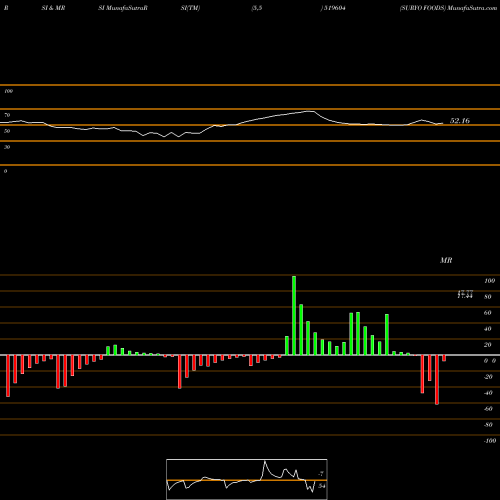Click the RSI axis label 30

[7, 147]
